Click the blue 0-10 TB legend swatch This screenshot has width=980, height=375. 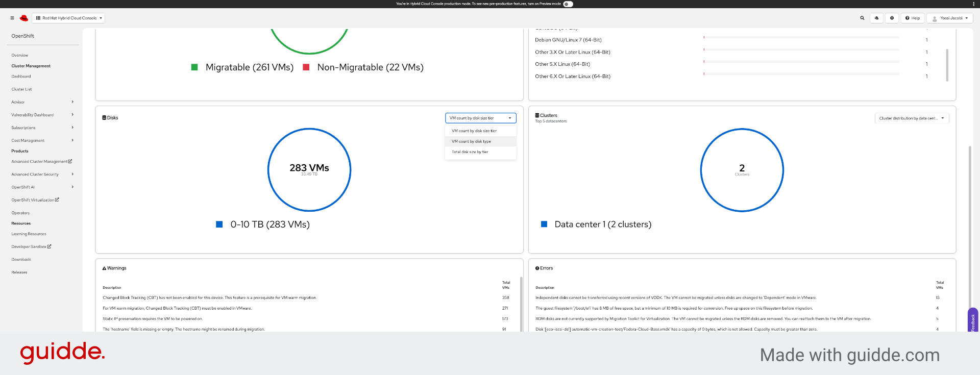219,224
